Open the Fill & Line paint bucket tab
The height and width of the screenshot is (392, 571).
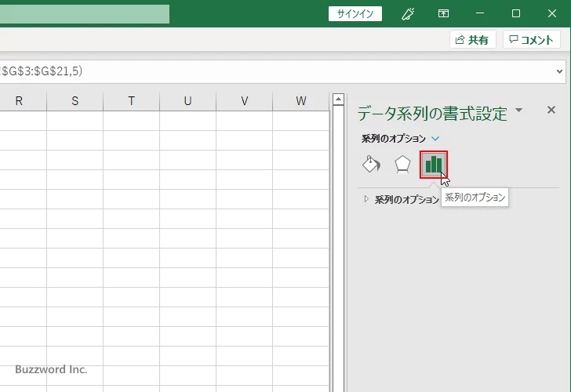click(371, 165)
